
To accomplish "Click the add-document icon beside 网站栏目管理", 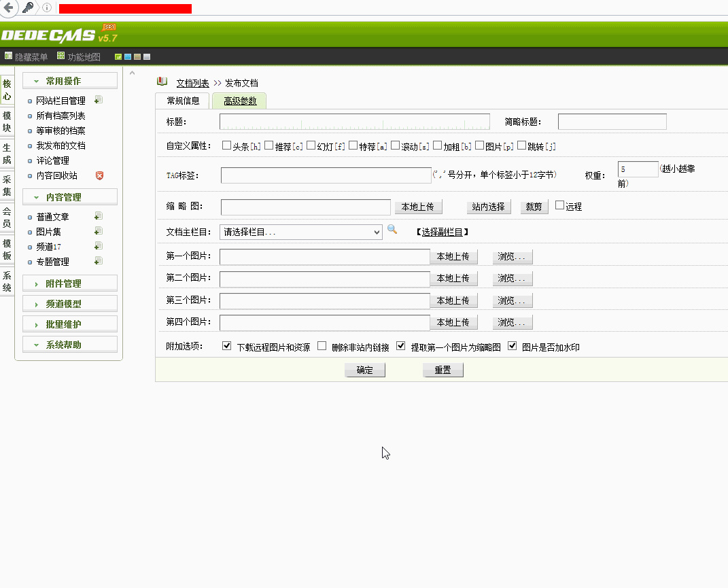I will pyautogui.click(x=97, y=99).
